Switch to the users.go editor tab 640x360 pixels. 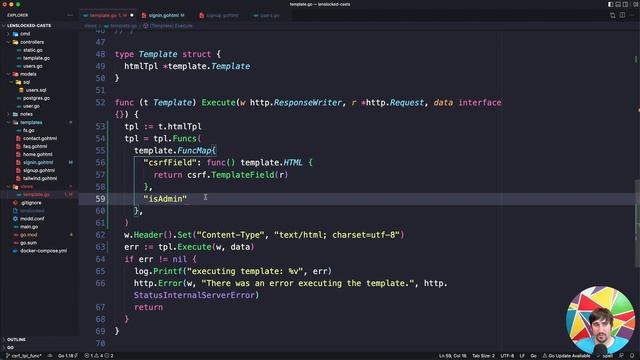(x=266, y=16)
